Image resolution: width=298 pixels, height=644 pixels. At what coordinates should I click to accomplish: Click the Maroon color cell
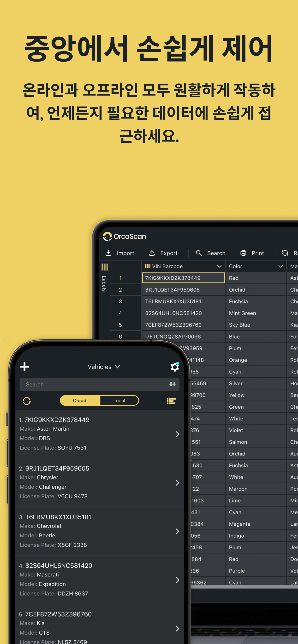pos(256,489)
